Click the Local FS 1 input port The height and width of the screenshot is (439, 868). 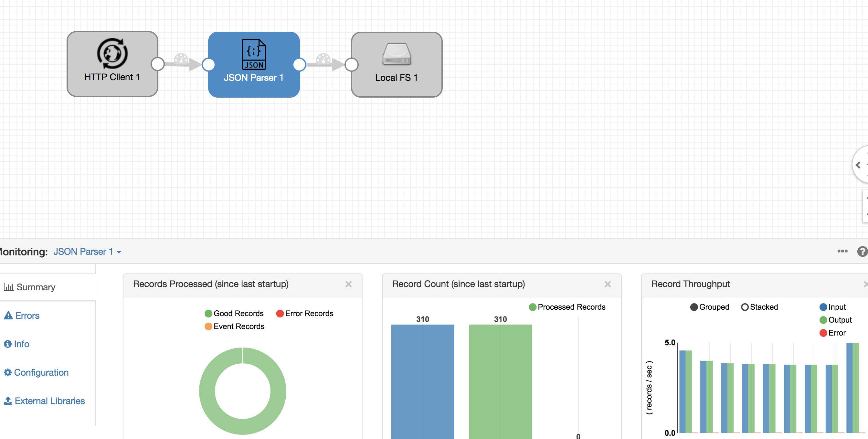pyautogui.click(x=352, y=64)
